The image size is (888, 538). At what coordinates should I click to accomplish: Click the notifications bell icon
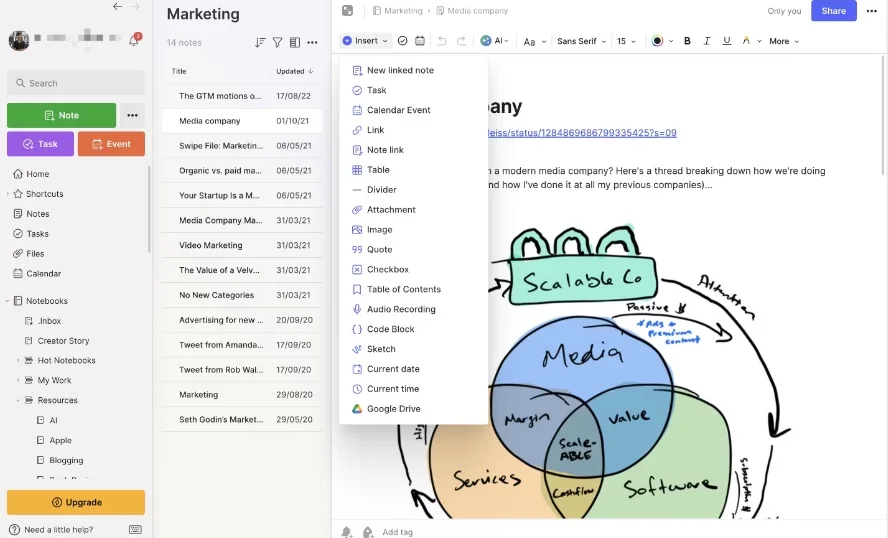(134, 41)
